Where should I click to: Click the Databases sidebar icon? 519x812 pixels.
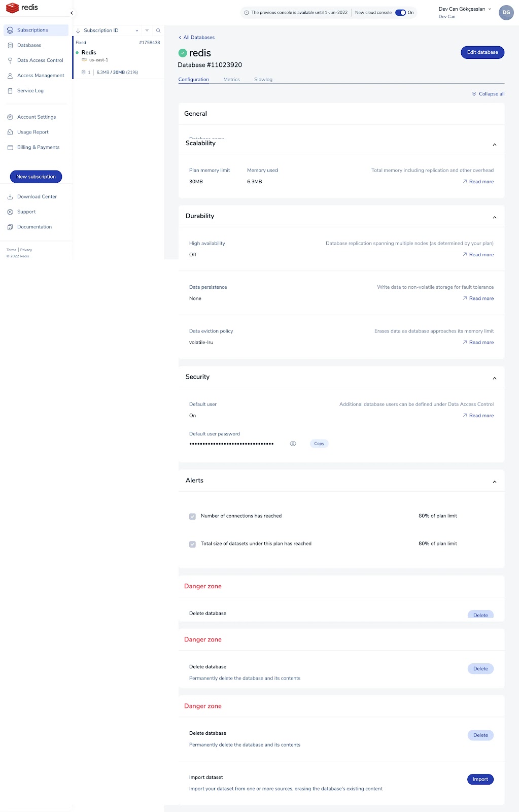tap(10, 45)
